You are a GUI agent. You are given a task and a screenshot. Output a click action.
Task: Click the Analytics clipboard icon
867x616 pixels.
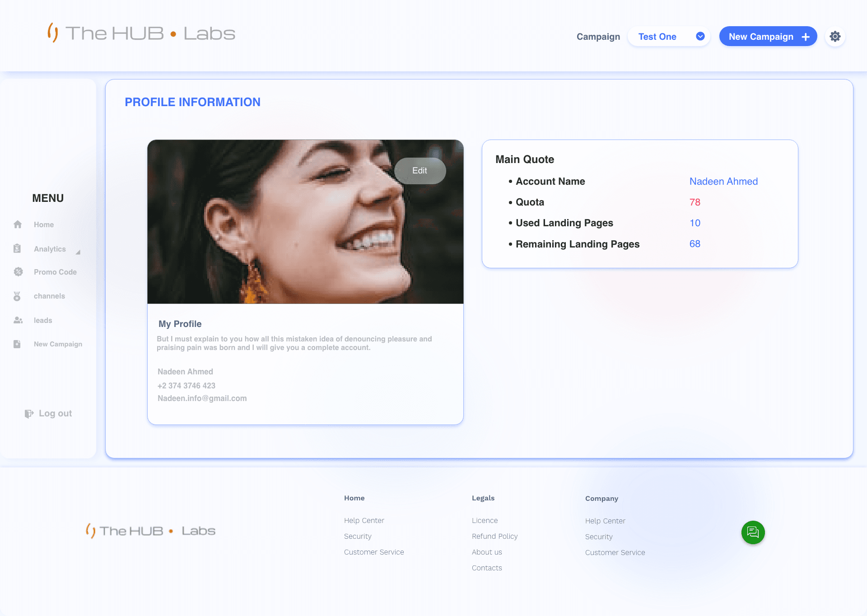coord(17,248)
